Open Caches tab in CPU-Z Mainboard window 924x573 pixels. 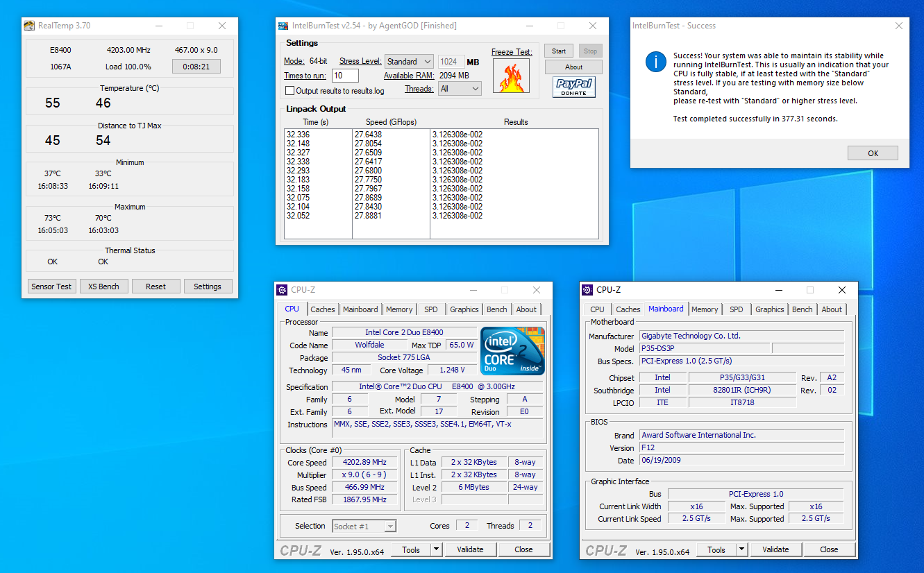pyautogui.click(x=628, y=309)
